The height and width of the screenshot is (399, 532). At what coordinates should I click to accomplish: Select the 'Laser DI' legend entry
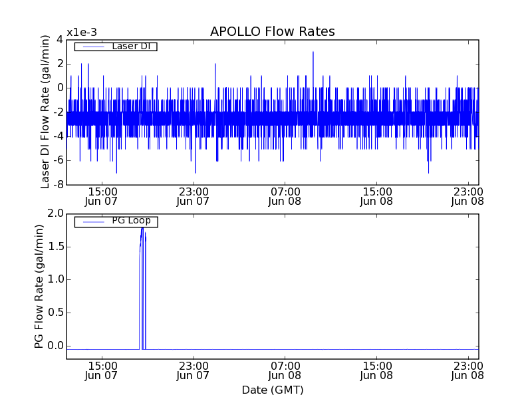[116, 46]
